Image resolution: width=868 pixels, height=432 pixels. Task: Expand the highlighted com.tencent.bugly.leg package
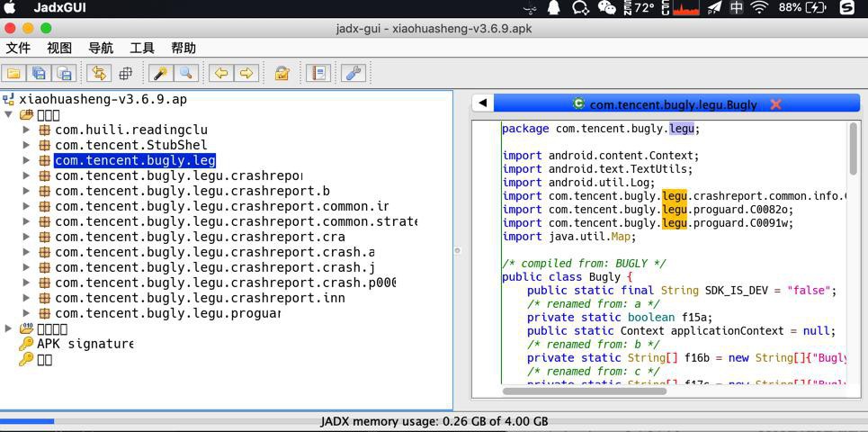[x=25, y=160]
